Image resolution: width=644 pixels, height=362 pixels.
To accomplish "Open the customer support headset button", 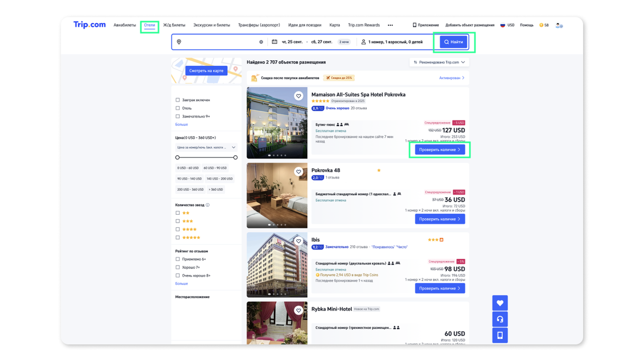I will 500,319.
